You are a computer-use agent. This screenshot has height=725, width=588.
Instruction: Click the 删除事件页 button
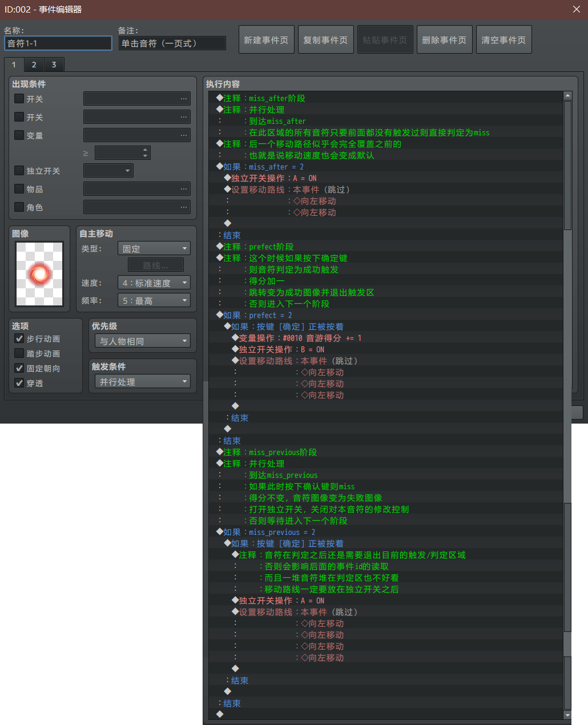click(x=444, y=40)
